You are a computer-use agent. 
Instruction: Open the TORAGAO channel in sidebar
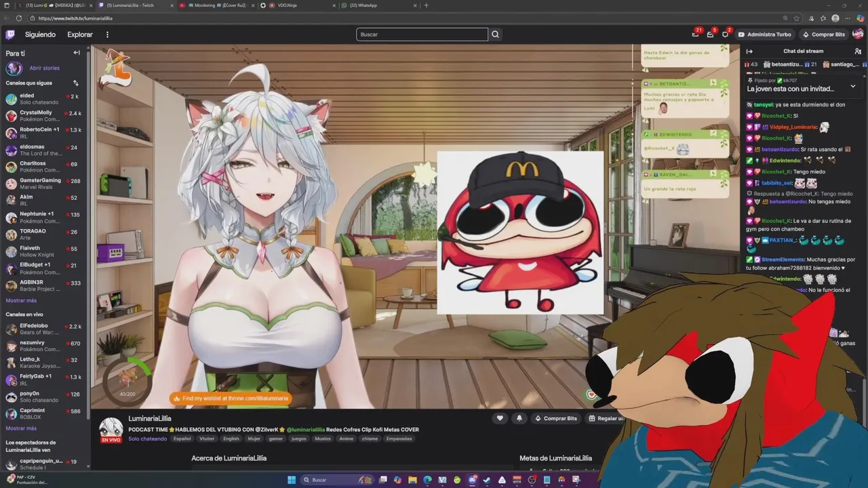click(x=43, y=235)
